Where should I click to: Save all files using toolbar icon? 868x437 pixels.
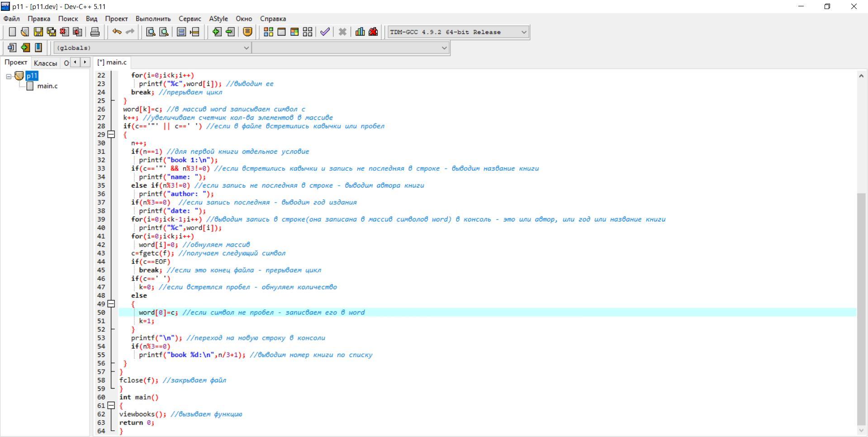point(52,32)
